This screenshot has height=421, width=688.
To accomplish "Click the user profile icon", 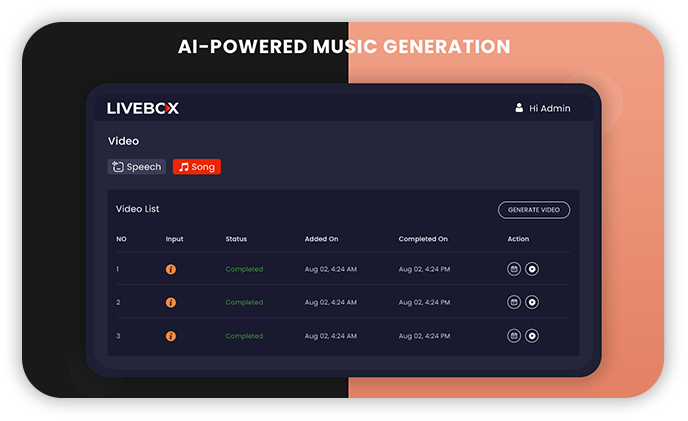I will [519, 108].
